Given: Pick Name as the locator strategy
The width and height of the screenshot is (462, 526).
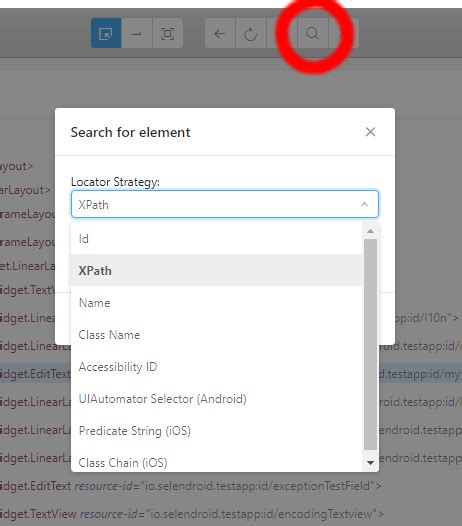Looking at the screenshot, I should point(216,303).
